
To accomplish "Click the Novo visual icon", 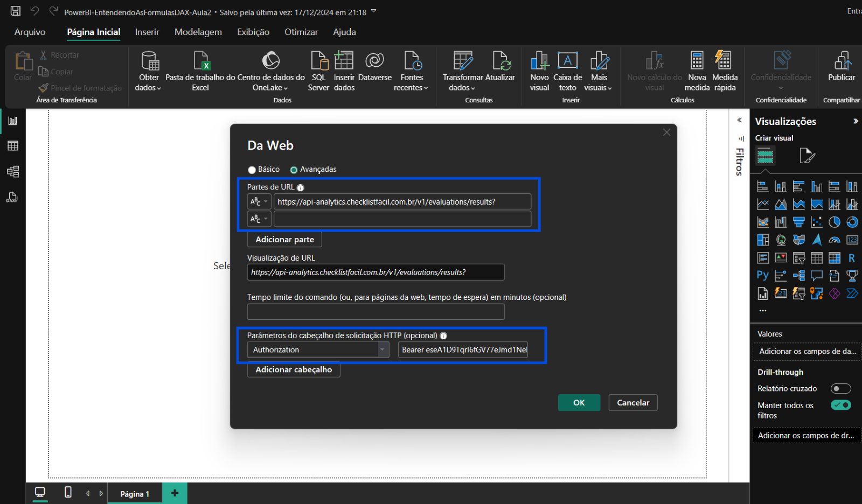I will tap(539, 61).
